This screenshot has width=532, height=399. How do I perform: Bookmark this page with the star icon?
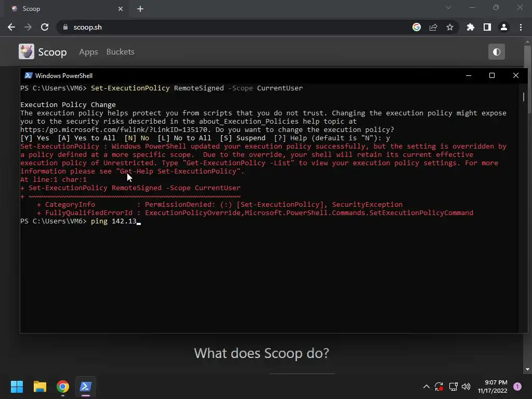tap(450, 27)
